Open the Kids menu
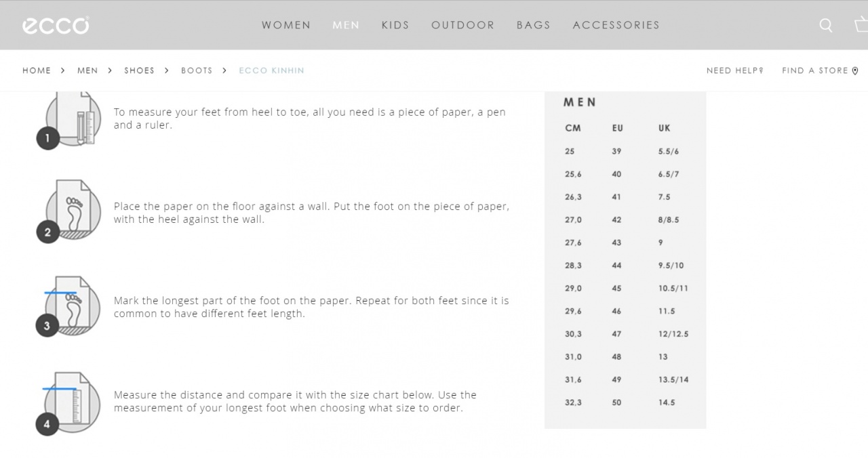 [395, 25]
